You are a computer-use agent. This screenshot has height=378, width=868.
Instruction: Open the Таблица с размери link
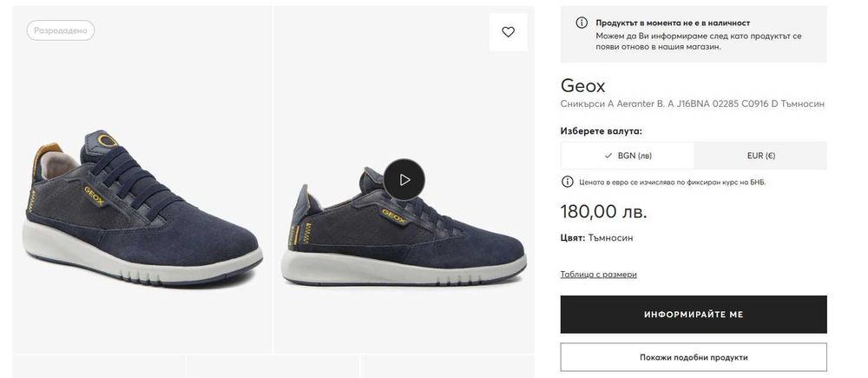click(598, 275)
